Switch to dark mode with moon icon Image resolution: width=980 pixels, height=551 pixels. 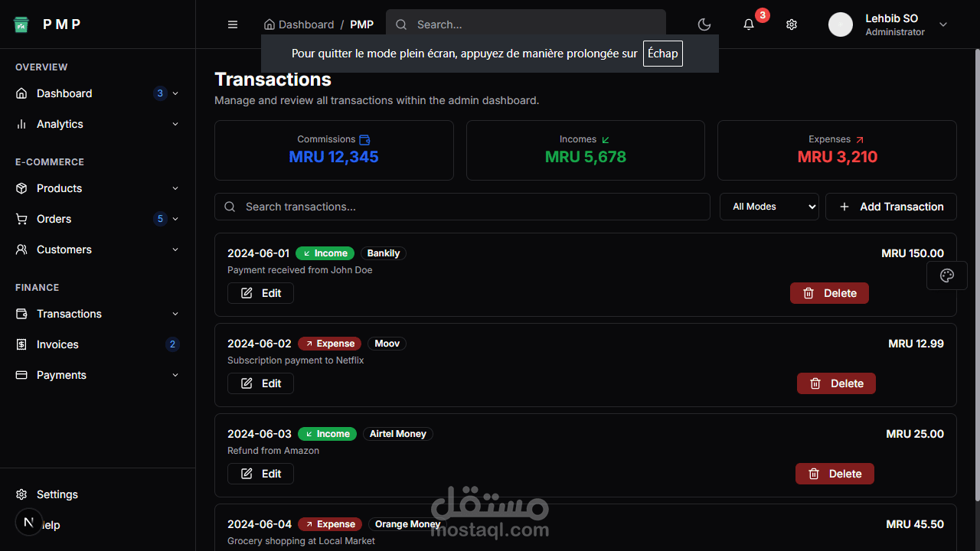click(x=704, y=24)
